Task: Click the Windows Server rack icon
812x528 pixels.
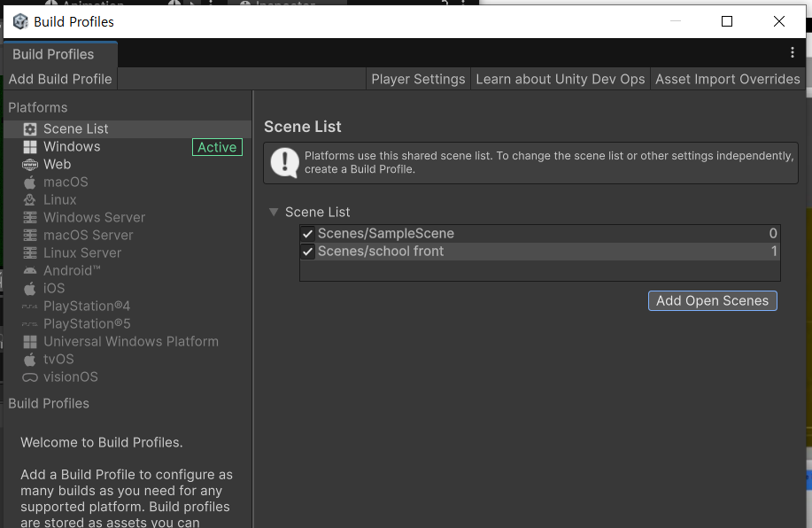Action: 30,218
